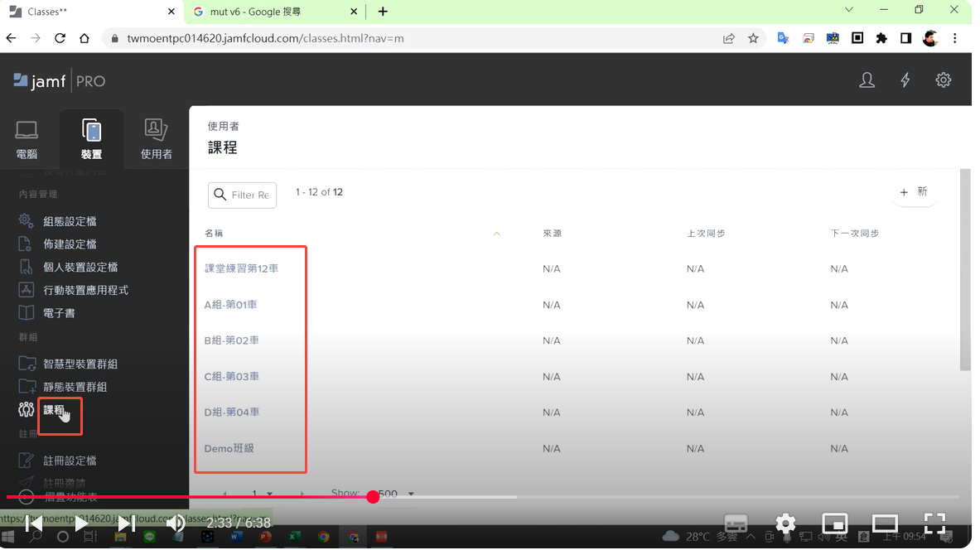
Task: Go to browser home page
Action: point(84,38)
